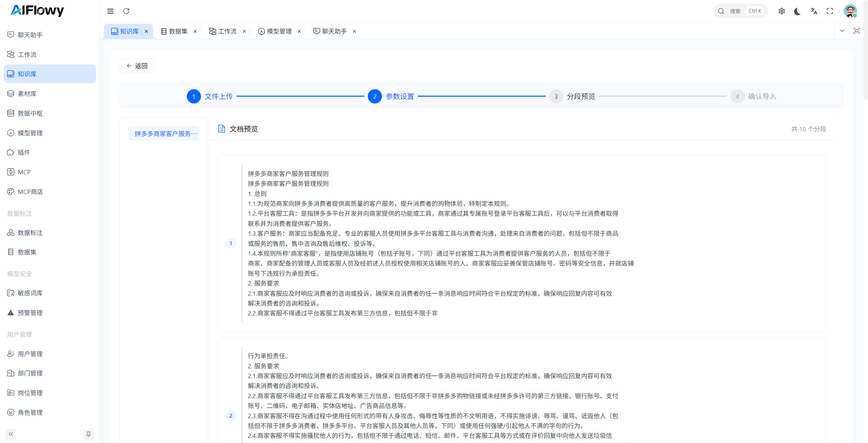The height and width of the screenshot is (443, 868).
Task: Open the 素材库 section in sidebar
Action: 27,93
